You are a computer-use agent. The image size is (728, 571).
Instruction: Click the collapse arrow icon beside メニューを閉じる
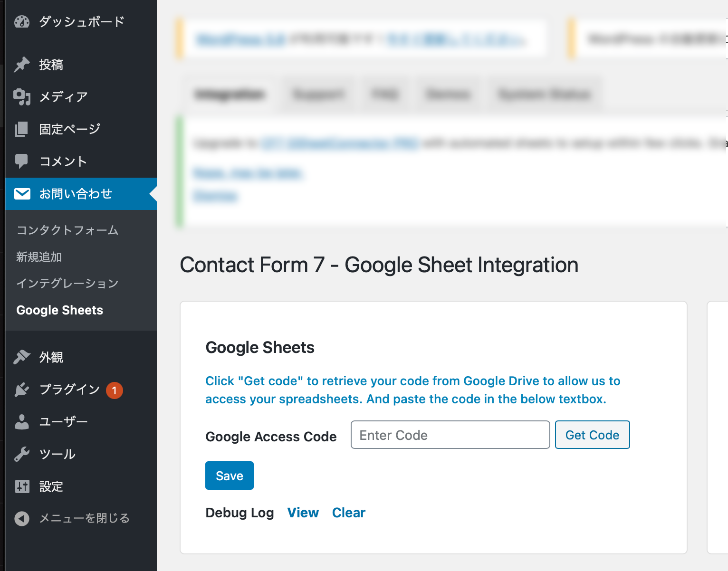click(22, 518)
